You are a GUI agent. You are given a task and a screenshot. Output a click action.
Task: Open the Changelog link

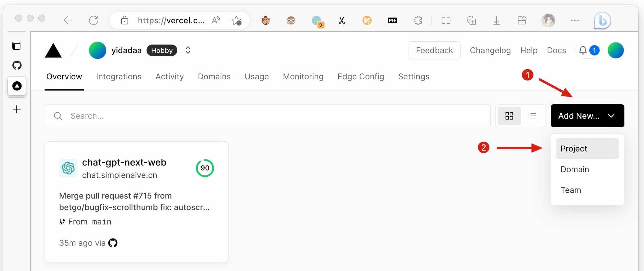(x=490, y=50)
